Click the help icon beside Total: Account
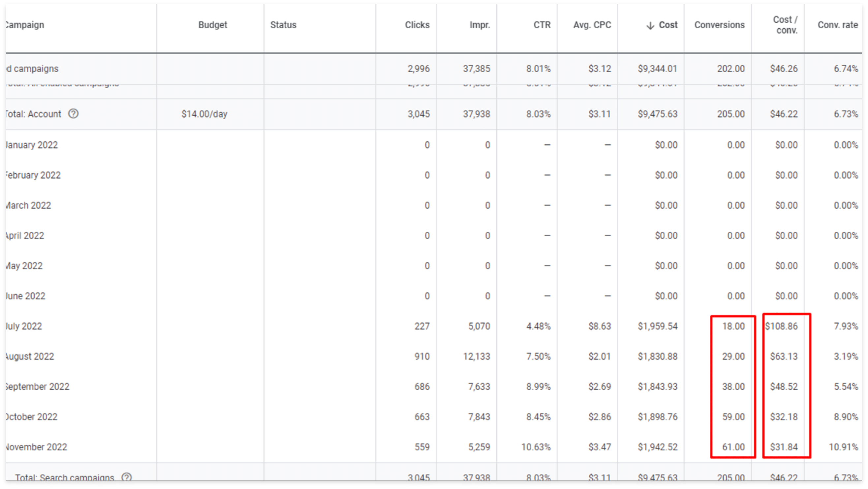The image size is (868, 489). coord(73,114)
